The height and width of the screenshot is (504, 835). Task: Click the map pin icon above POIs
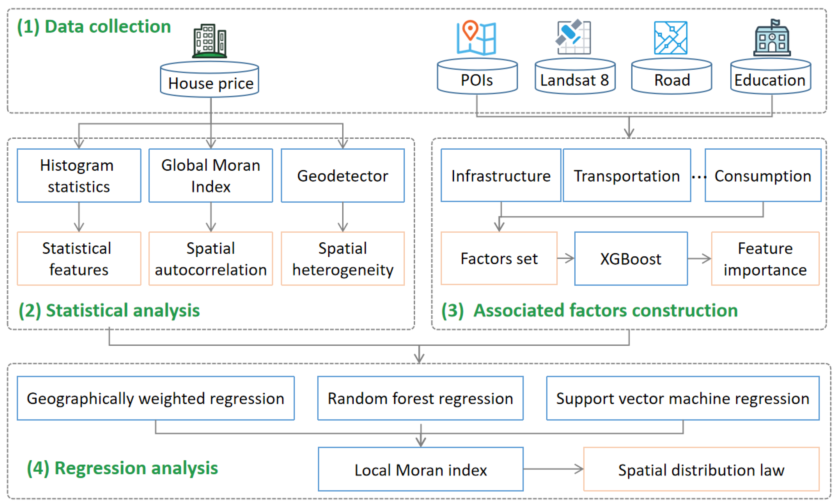(476, 38)
